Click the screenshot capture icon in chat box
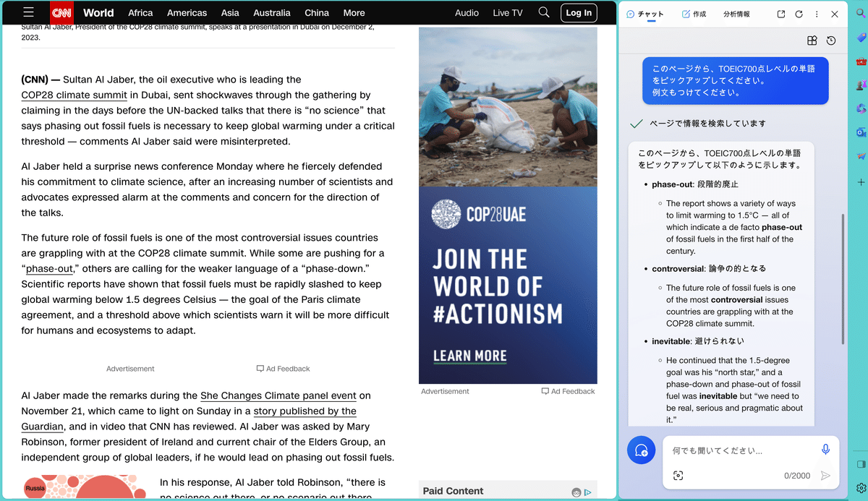This screenshot has width=868, height=501. pos(678,475)
